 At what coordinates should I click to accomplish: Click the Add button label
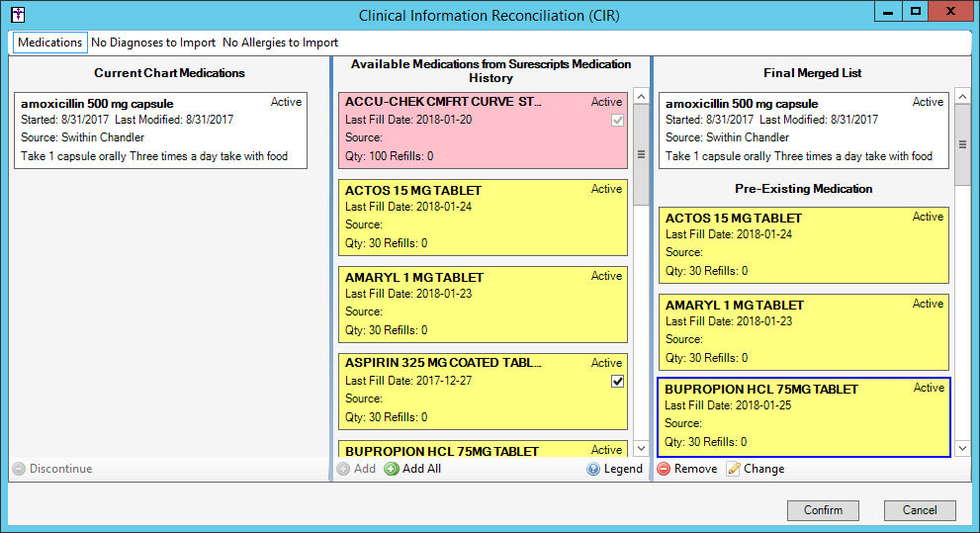pyautogui.click(x=364, y=469)
